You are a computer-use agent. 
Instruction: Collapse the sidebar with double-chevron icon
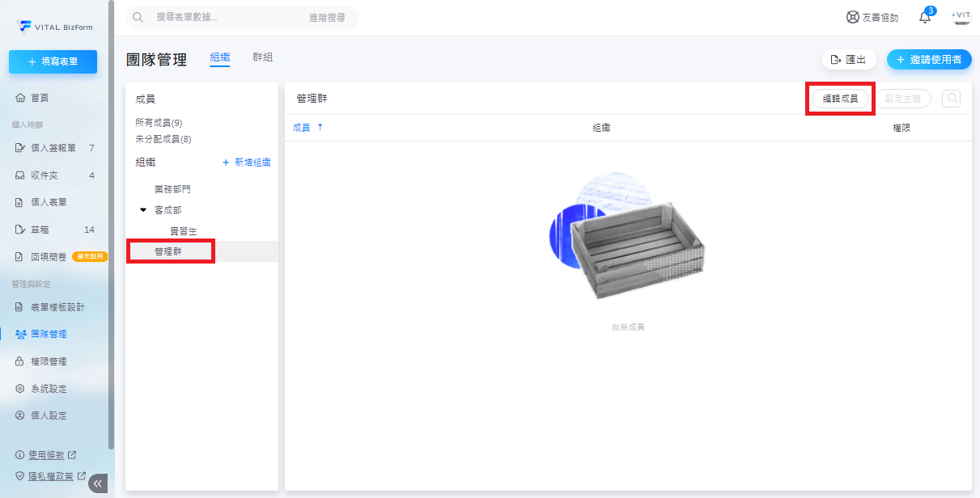coord(98,483)
